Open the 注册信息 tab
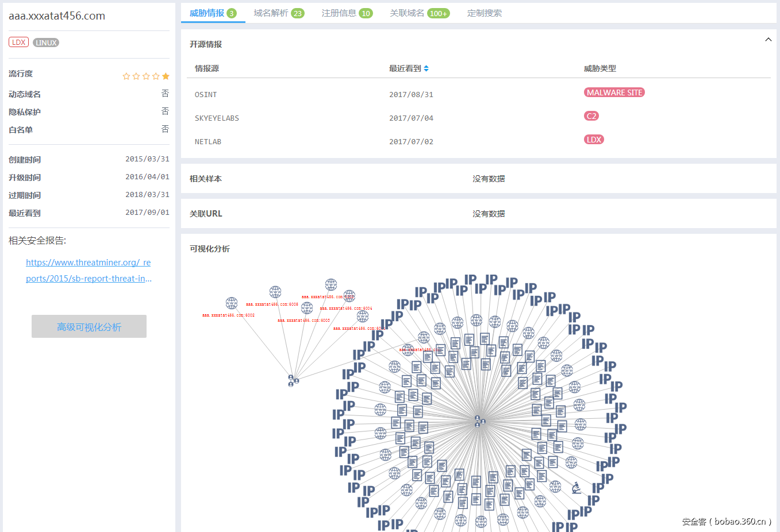 (347, 13)
